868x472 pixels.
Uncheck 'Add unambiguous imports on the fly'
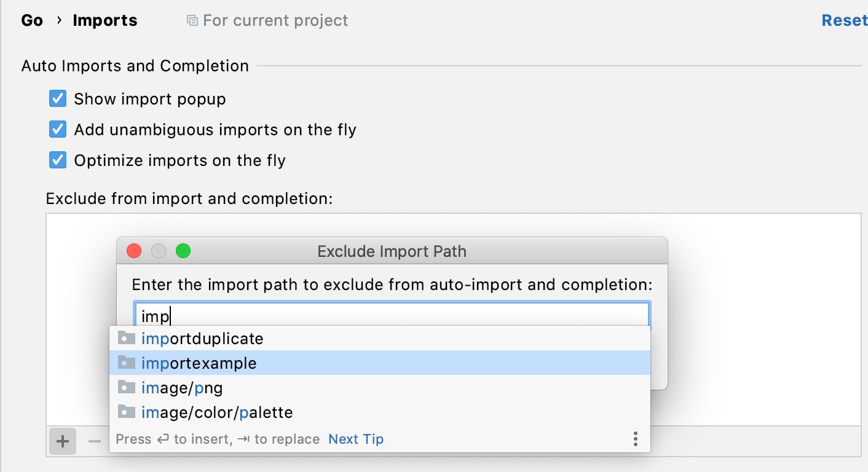click(57, 129)
